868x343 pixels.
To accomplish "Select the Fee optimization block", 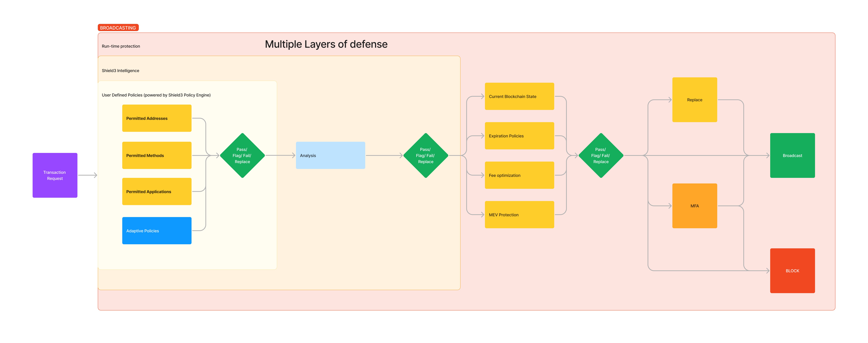I will pyautogui.click(x=519, y=175).
